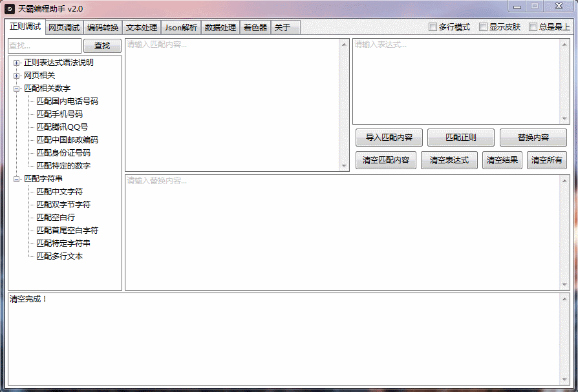Enable the 多行模式 checkbox

pyautogui.click(x=433, y=27)
